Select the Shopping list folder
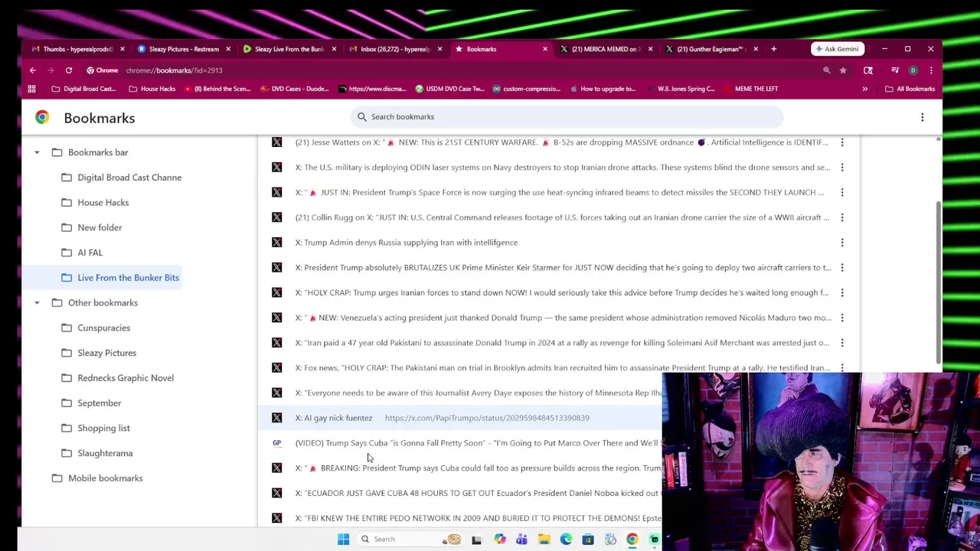This screenshot has width=980, height=551. [x=96, y=429]
